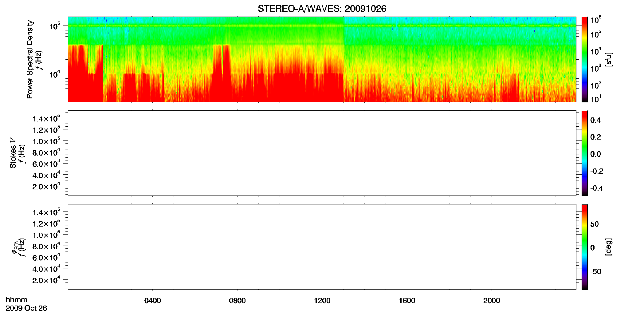
Task: Click the 2009 Oct 26 date label
Action: (26, 308)
